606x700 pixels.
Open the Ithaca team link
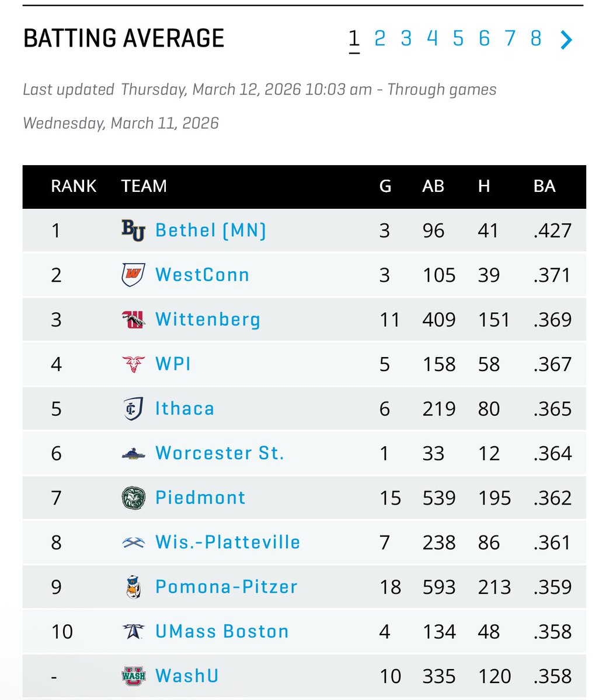tap(184, 408)
